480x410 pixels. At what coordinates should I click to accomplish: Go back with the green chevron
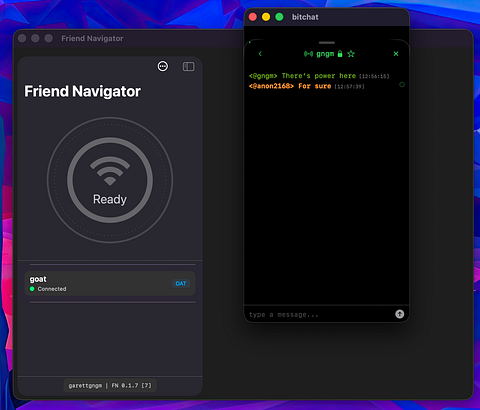[x=260, y=54]
